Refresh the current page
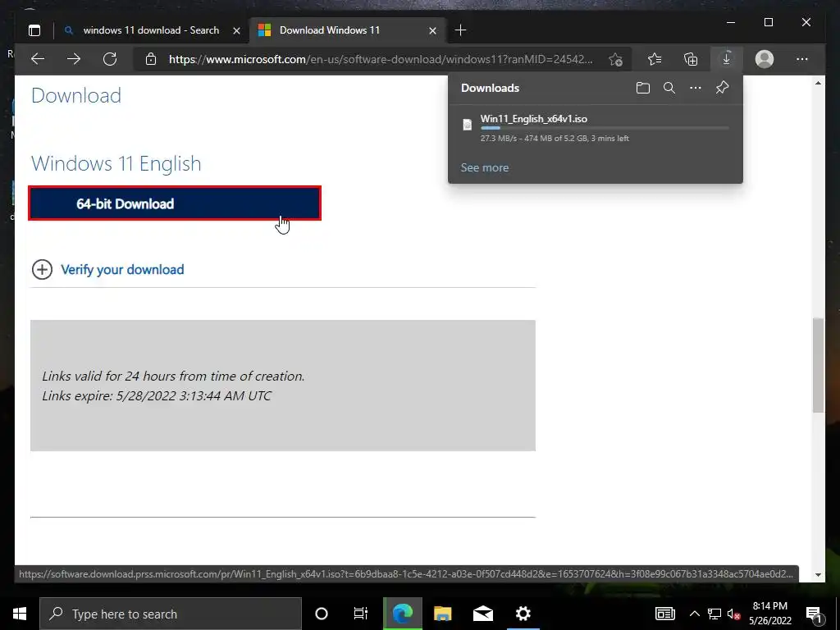The height and width of the screenshot is (630, 840). pos(110,59)
